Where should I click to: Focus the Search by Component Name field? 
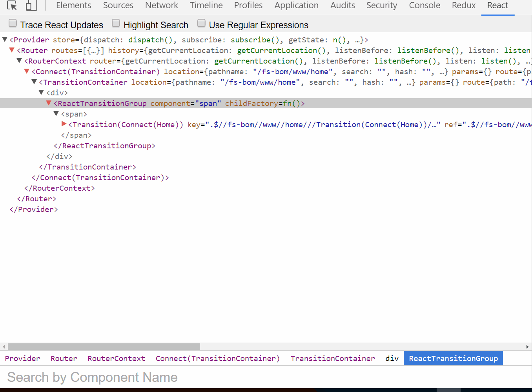[266, 377]
